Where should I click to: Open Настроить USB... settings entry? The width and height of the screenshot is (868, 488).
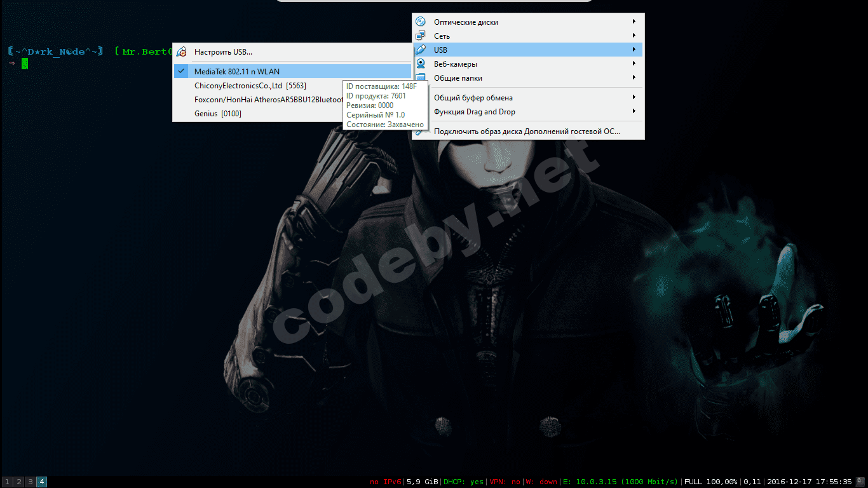coord(292,52)
